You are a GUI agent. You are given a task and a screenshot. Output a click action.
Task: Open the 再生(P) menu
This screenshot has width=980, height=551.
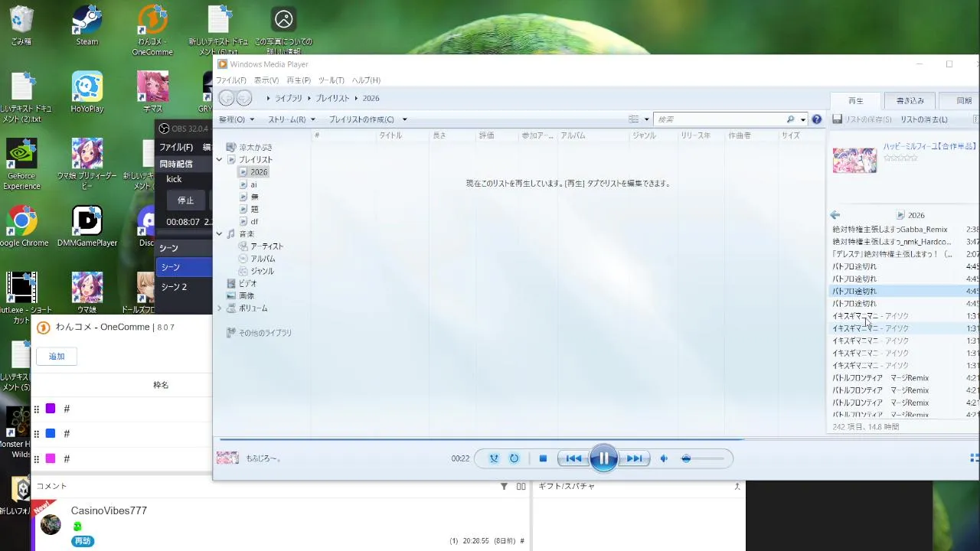[299, 80]
